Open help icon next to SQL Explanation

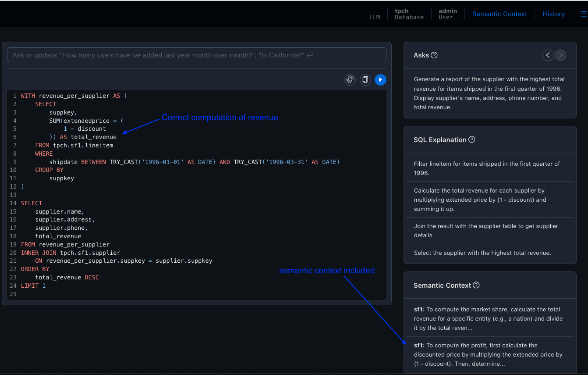coord(472,139)
